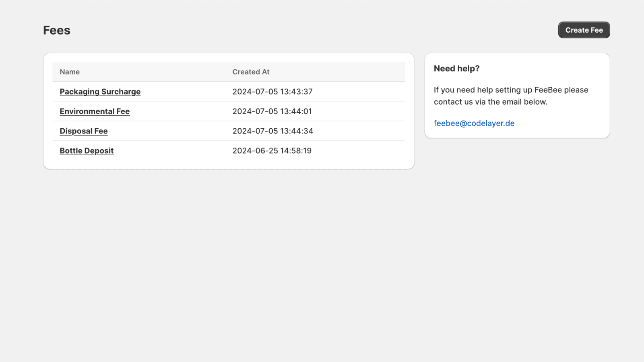Viewport: 644px width, 362px height.
Task: Click the 'contact us via the email below' text
Action: [x=490, y=102]
